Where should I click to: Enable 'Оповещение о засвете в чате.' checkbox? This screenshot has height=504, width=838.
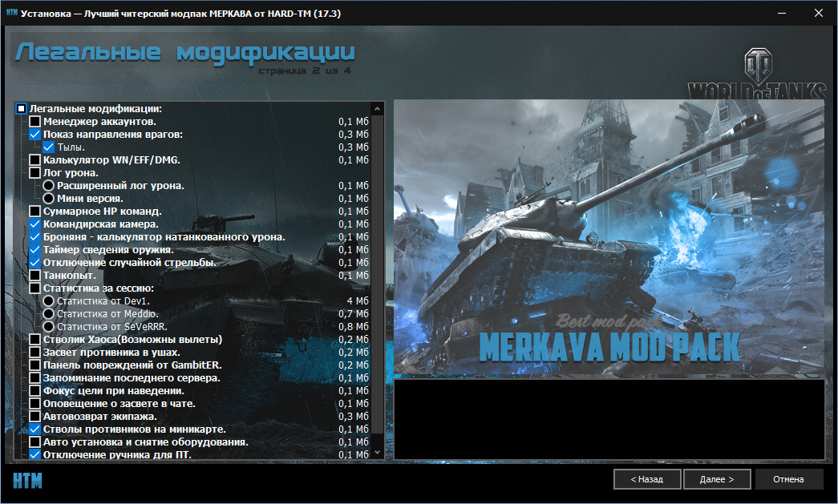pyautogui.click(x=34, y=404)
